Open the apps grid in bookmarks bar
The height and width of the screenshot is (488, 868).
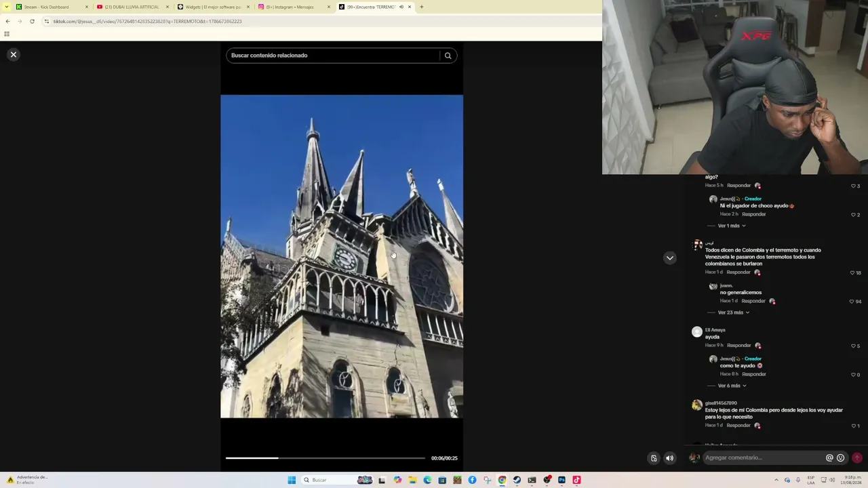click(x=7, y=34)
